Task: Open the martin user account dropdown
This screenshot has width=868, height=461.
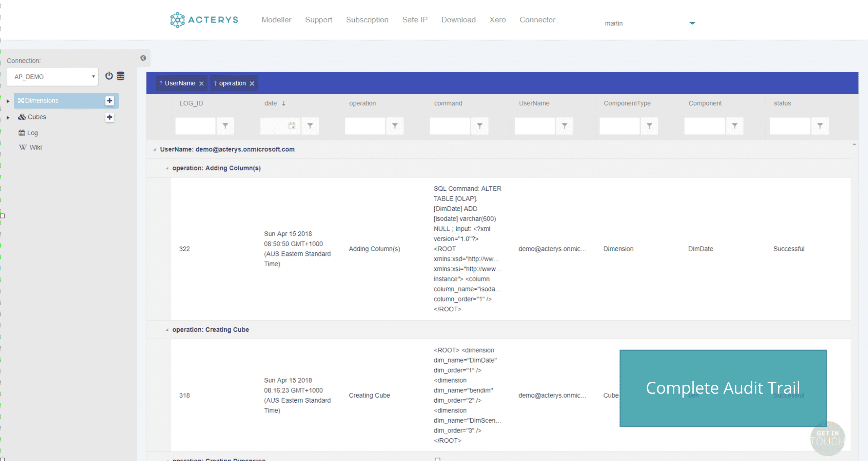Action: tap(692, 23)
